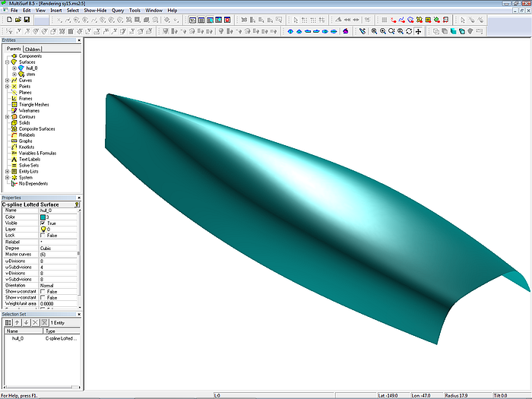This screenshot has height=399, width=532.
Task: Expand the Entity Lists tree node
Action: pyautogui.click(x=7, y=172)
